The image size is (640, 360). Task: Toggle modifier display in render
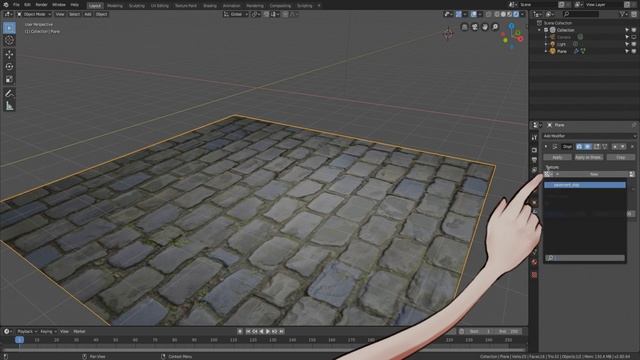[x=579, y=147]
